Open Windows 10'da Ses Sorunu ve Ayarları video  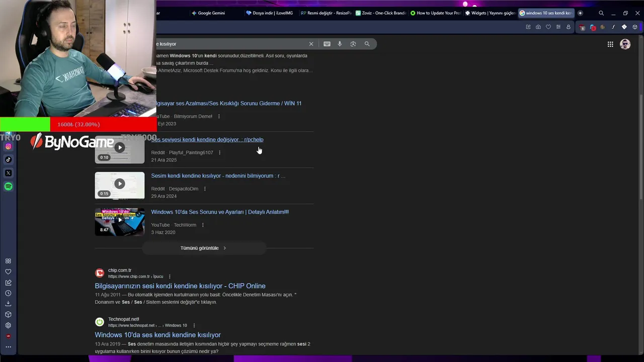(x=220, y=212)
